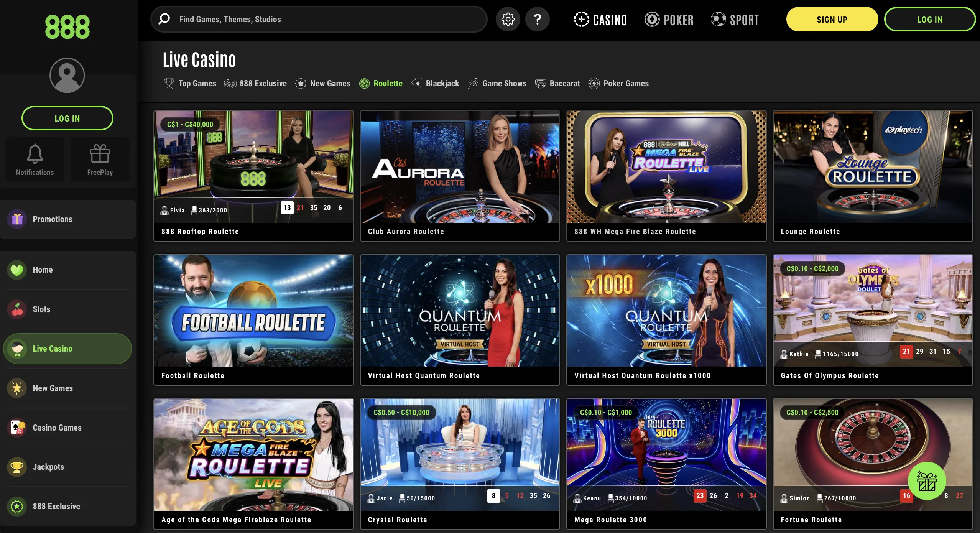Open Live Casino in the sidebar
980x533 pixels.
click(x=67, y=349)
